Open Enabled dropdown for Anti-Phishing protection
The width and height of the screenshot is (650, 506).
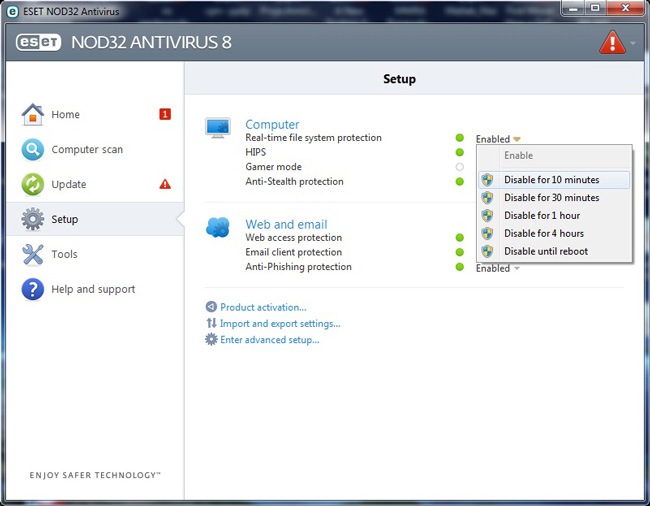click(x=498, y=269)
